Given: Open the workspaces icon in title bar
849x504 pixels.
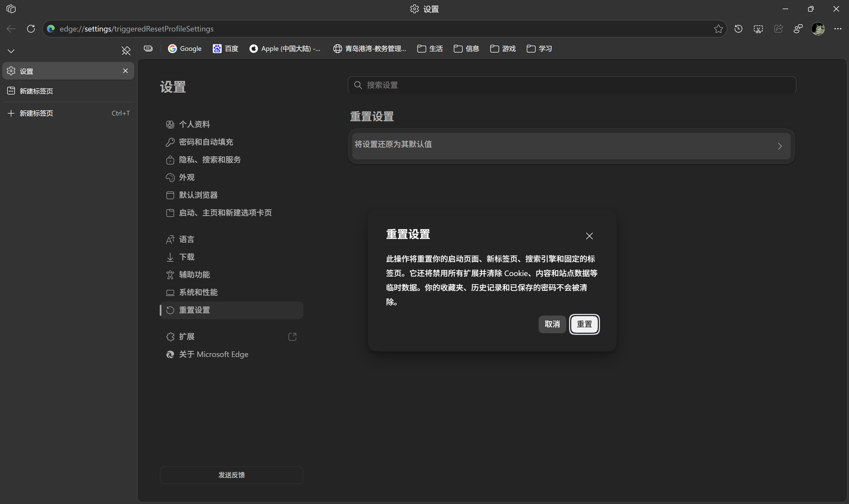Looking at the screenshot, I should click(x=11, y=9).
